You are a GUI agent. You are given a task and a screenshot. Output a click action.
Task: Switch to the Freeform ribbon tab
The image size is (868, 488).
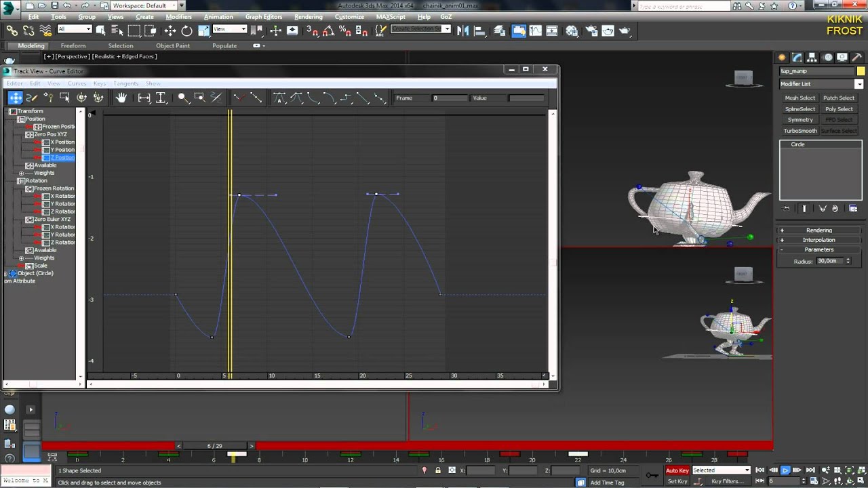coord(73,46)
